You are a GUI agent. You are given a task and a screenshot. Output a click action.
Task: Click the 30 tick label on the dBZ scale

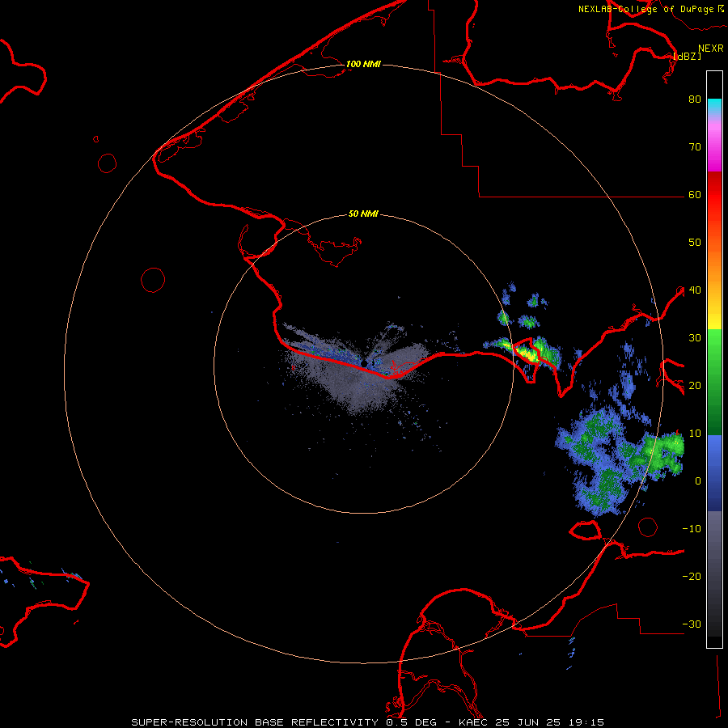tap(695, 338)
